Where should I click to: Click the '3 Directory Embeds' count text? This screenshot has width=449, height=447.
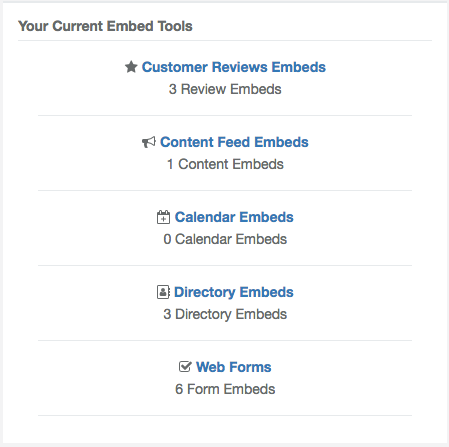coord(225,314)
